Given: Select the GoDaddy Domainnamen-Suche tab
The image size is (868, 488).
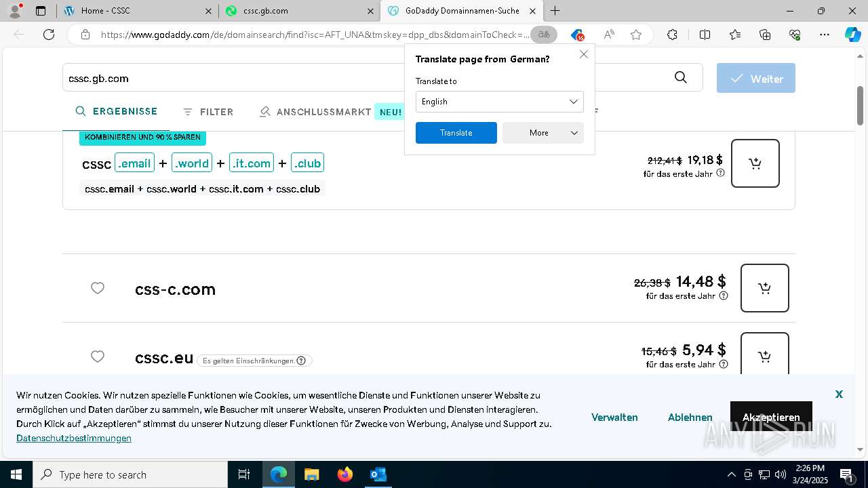Looking at the screenshot, I should (462, 11).
